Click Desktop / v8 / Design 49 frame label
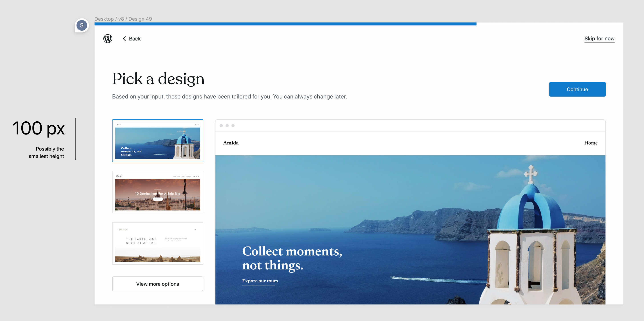644x321 pixels. pyautogui.click(x=123, y=19)
